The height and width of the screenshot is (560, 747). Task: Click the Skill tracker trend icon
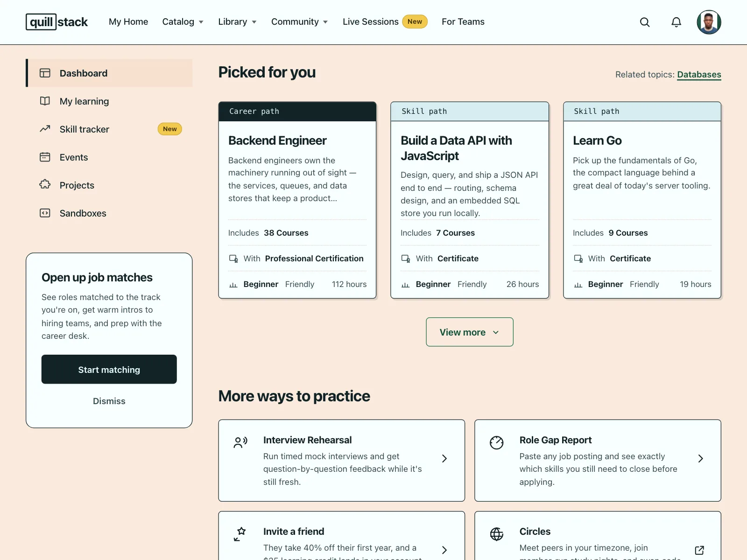pyautogui.click(x=45, y=129)
